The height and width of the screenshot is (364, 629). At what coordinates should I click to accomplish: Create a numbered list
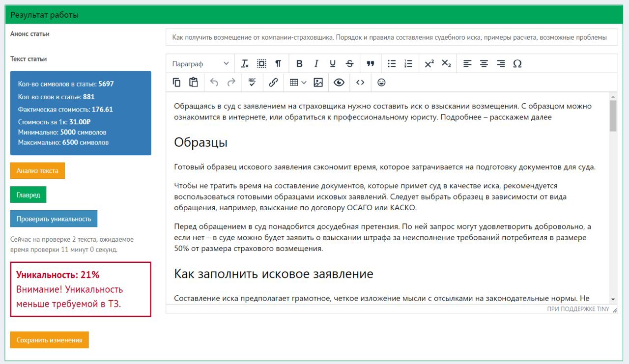tap(408, 63)
